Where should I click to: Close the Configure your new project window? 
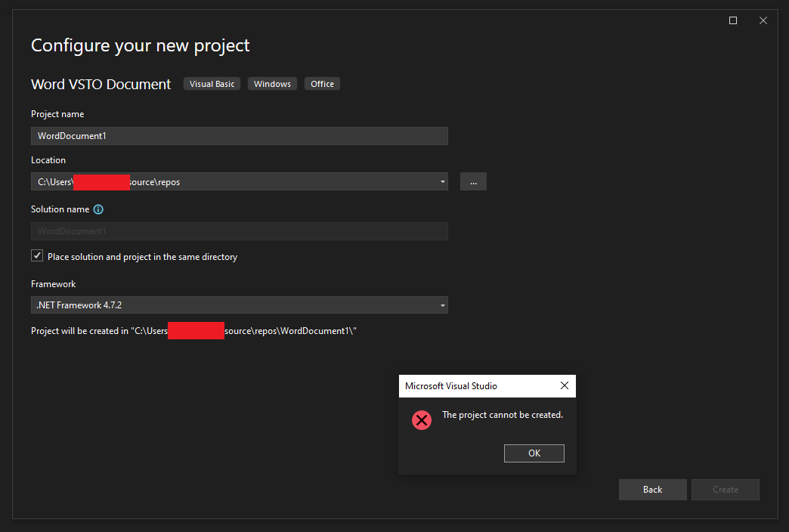click(763, 20)
